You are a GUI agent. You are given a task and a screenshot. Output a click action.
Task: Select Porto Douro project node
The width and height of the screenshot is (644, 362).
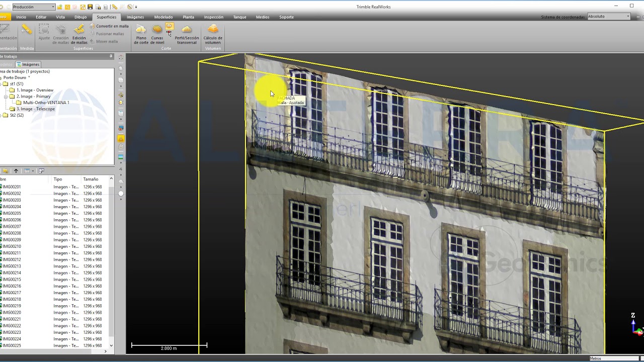(x=15, y=77)
